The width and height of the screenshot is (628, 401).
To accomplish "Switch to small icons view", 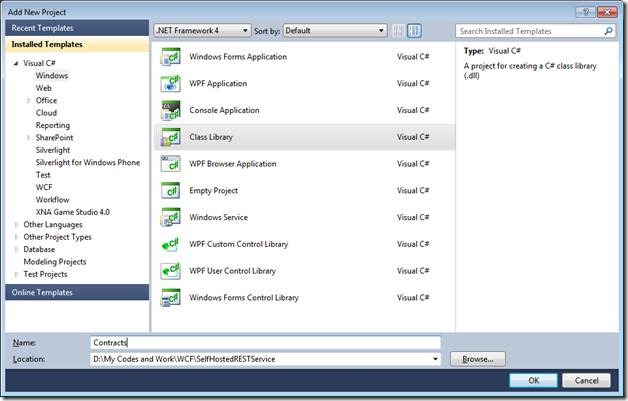I will (400, 31).
